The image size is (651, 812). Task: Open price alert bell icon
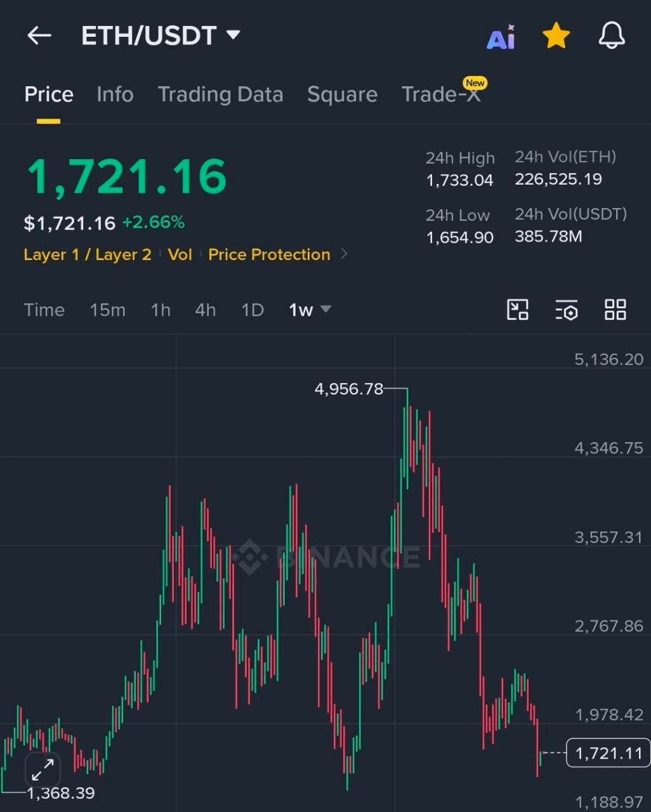(612, 36)
